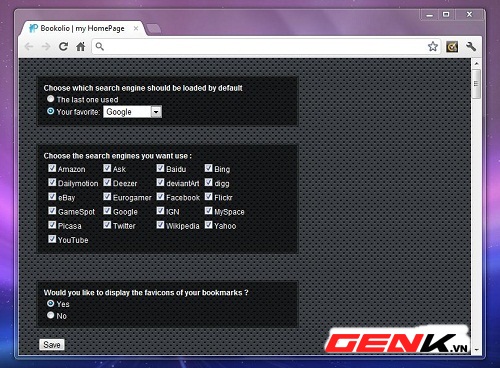This screenshot has height=368, width=500.
Task: Toggle the Dailymotion checkbox
Action: [x=52, y=182]
